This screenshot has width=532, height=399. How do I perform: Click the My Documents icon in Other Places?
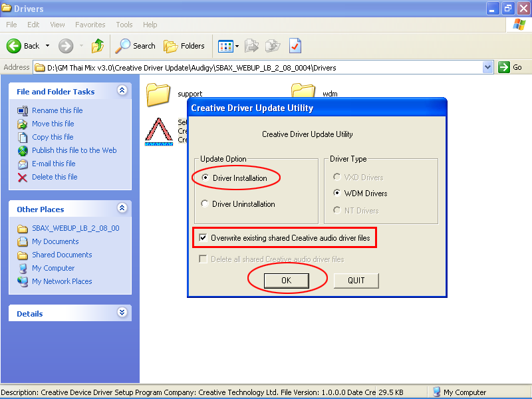[x=23, y=241]
